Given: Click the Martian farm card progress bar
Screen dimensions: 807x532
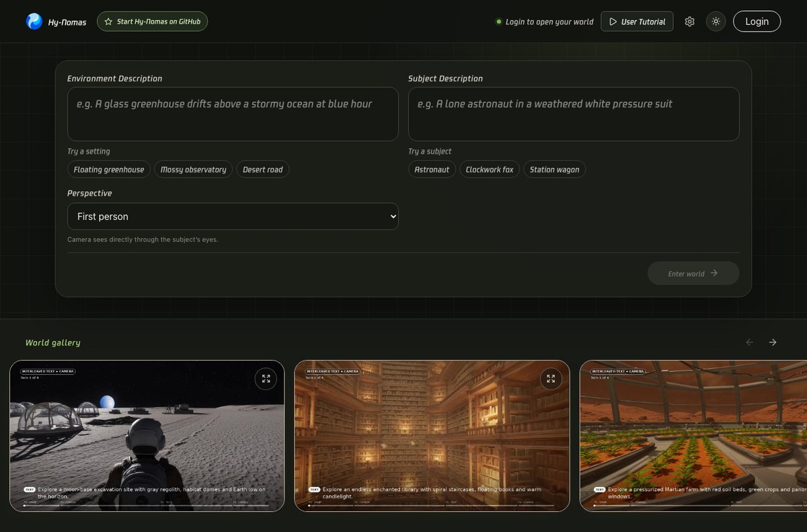Looking at the screenshot, I should (700, 505).
